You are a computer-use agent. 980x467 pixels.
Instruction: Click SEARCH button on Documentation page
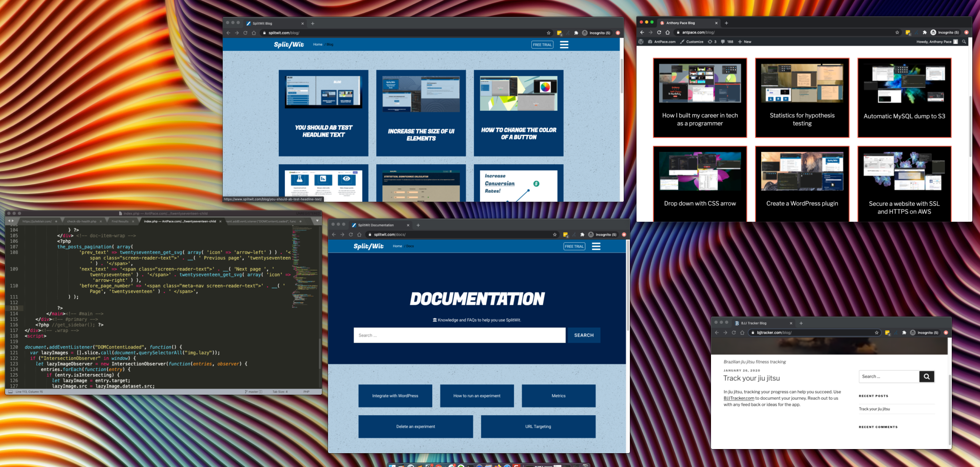click(x=584, y=335)
